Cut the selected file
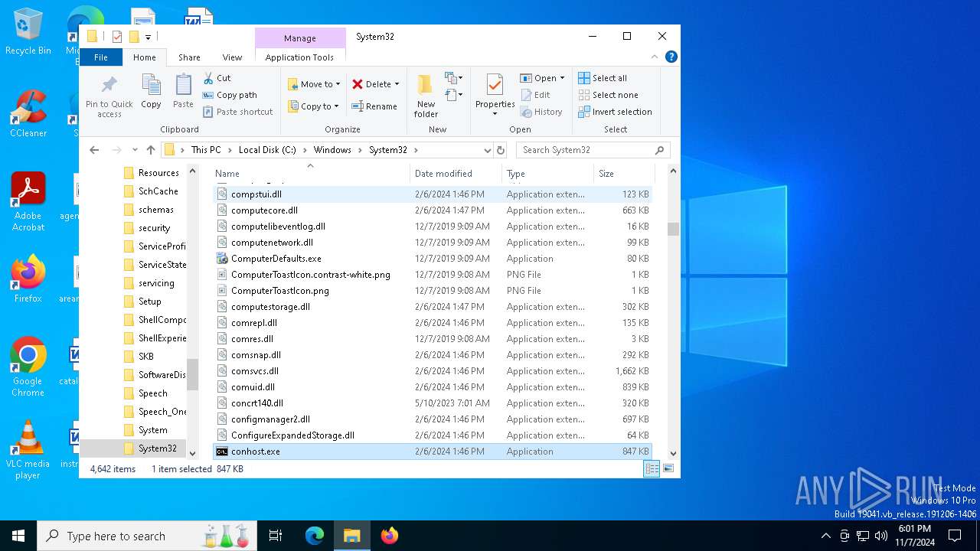 (217, 78)
